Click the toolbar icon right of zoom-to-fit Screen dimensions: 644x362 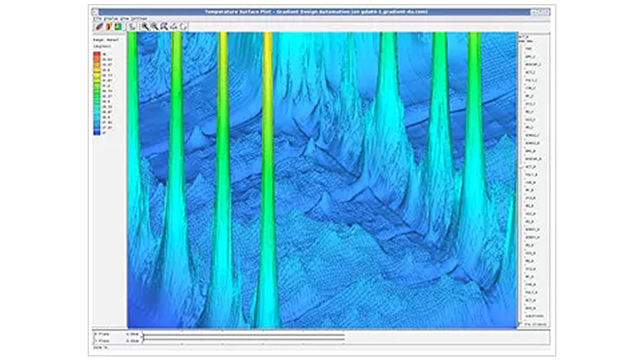pyautogui.click(x=174, y=27)
